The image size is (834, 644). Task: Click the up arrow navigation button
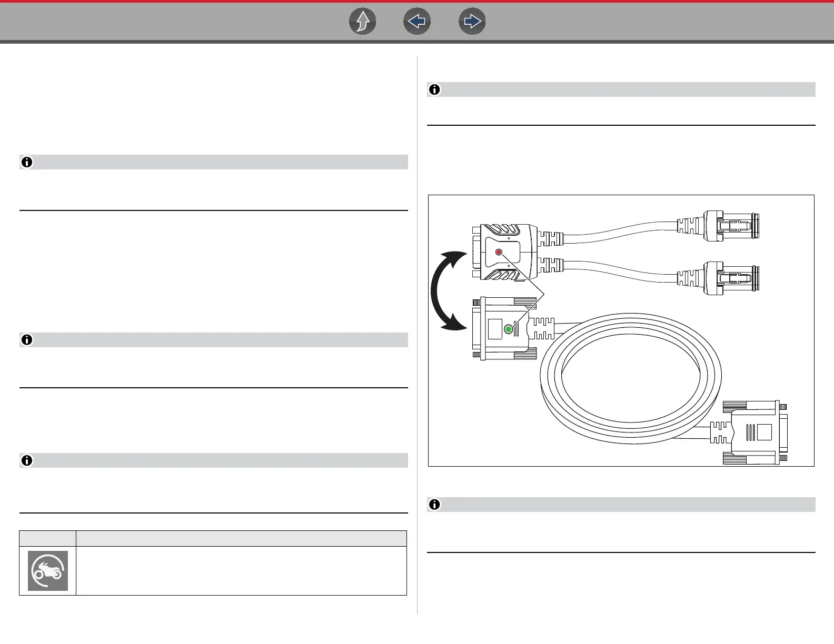click(x=363, y=22)
